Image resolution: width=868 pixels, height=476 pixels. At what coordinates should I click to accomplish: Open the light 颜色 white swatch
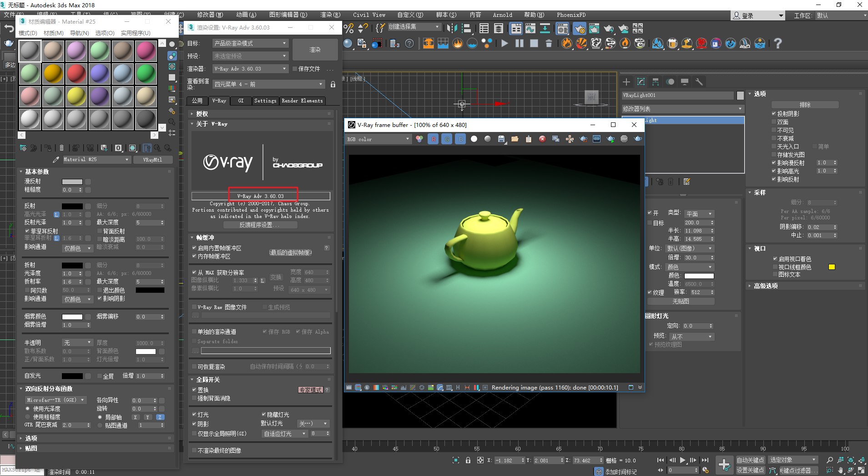[699, 276]
